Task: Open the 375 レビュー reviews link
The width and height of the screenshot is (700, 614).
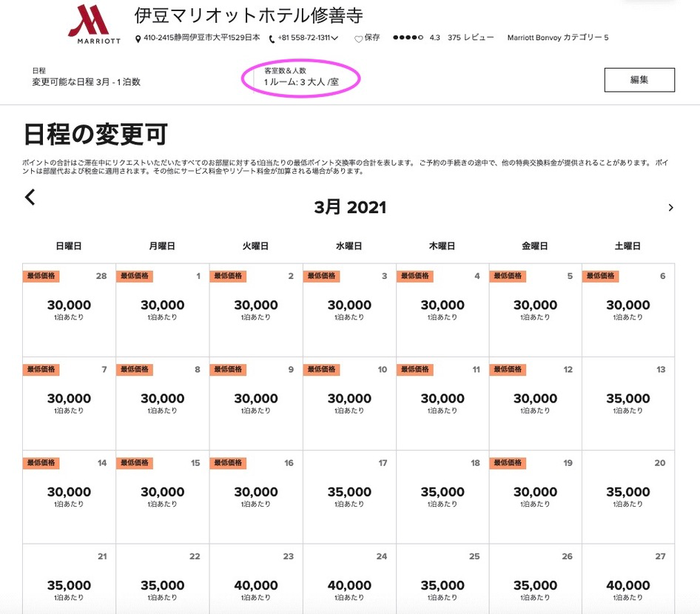Action: pos(471,38)
